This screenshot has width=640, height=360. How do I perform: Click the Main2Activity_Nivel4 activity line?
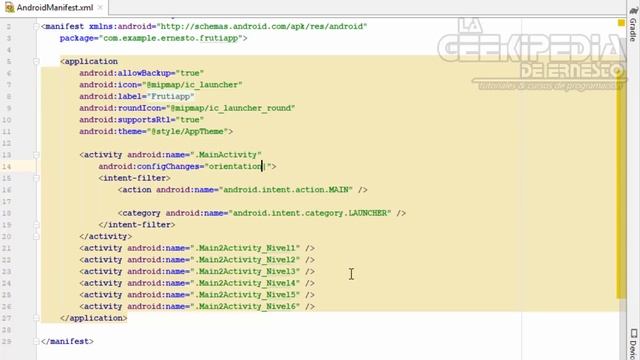(197, 283)
